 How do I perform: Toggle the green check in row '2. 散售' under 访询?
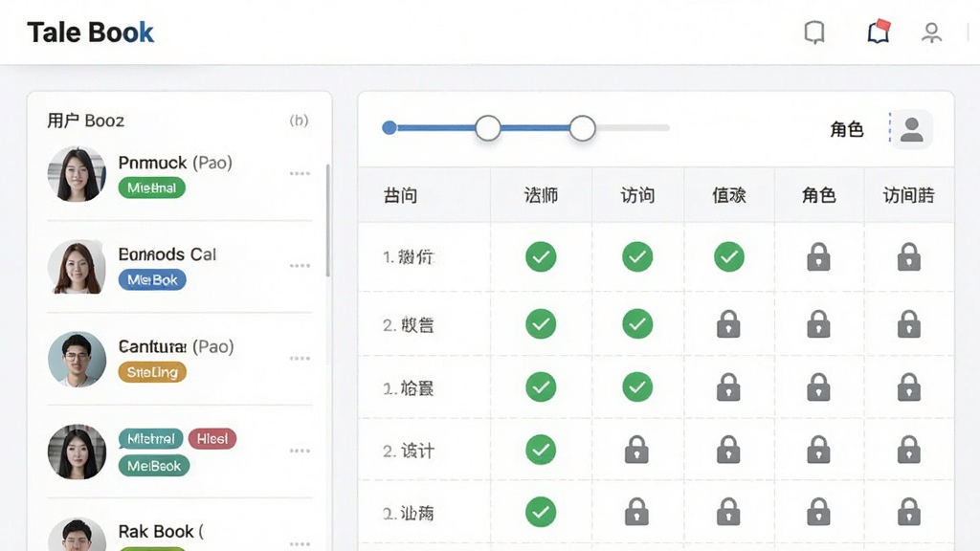coord(637,324)
